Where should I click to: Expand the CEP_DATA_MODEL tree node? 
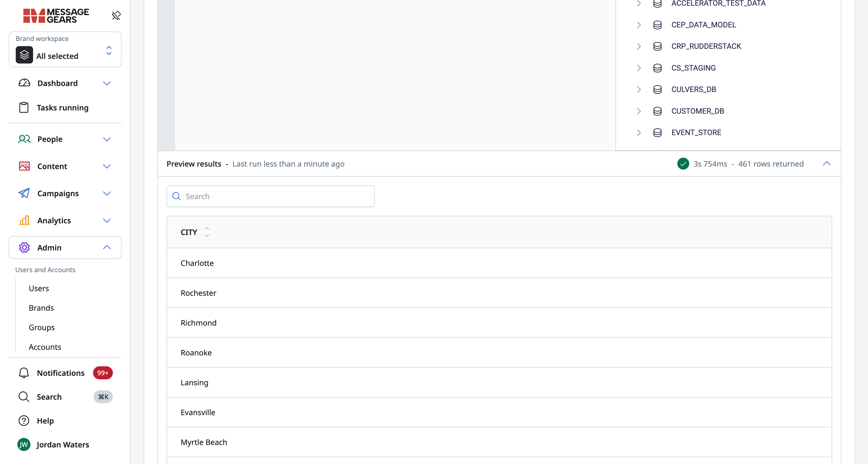click(x=639, y=25)
